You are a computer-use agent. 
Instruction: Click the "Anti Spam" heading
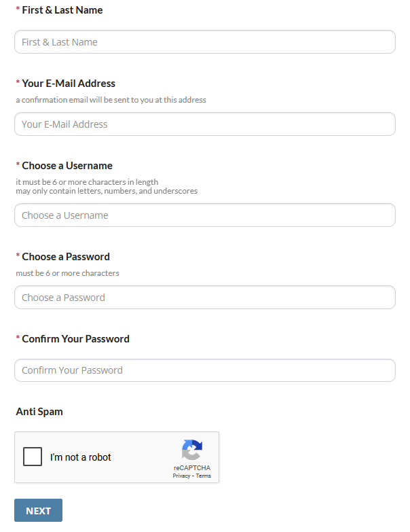39,412
